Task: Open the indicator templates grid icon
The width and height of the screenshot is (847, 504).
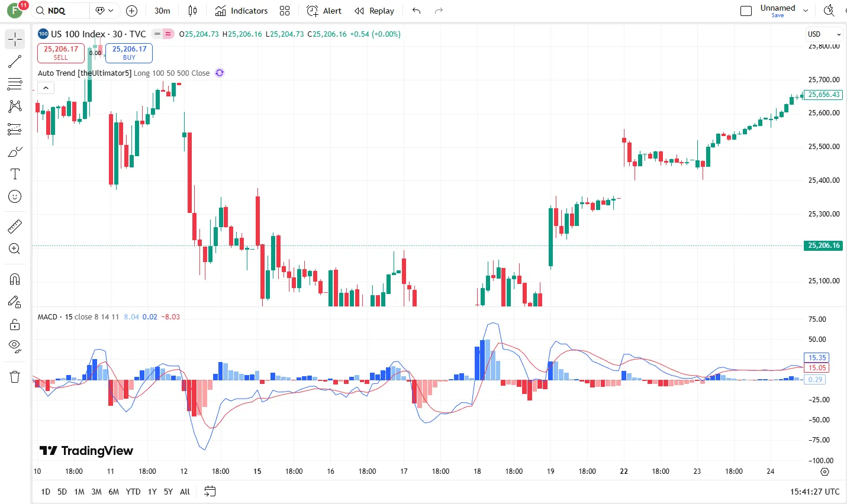Action: 285,11
